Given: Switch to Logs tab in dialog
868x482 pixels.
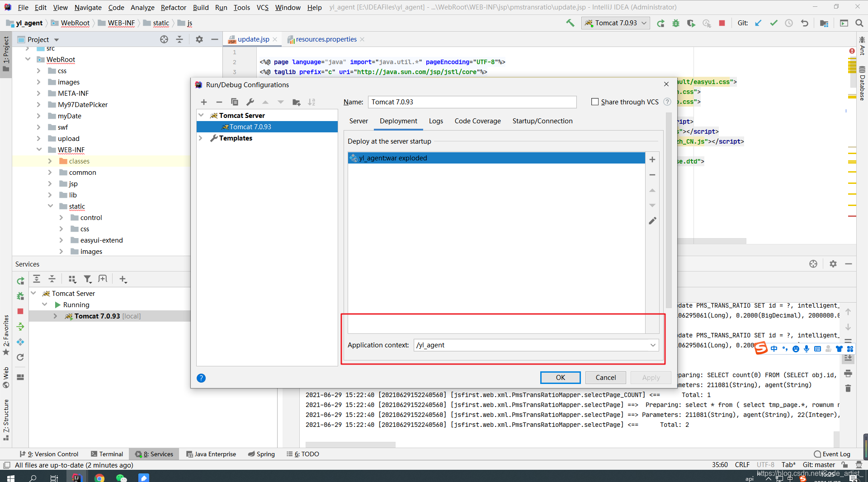Looking at the screenshot, I should (436, 121).
